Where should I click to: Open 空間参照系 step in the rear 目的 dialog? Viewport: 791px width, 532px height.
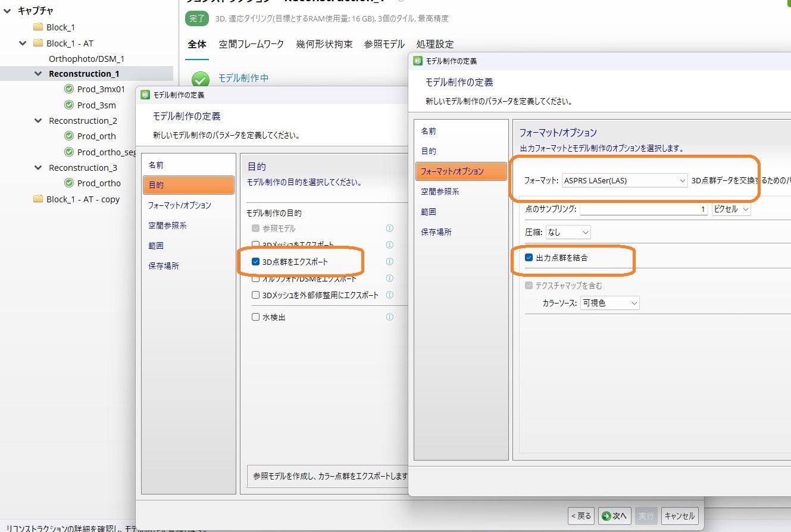189,226
